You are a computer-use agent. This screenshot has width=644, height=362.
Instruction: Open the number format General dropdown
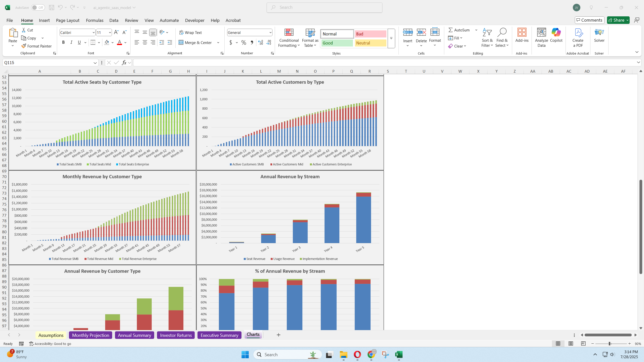pyautogui.click(x=270, y=32)
